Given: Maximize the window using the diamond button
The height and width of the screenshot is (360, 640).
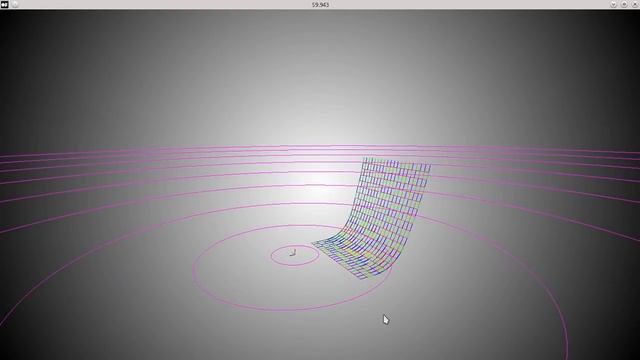Looking at the screenshot, I should (x=624, y=4).
